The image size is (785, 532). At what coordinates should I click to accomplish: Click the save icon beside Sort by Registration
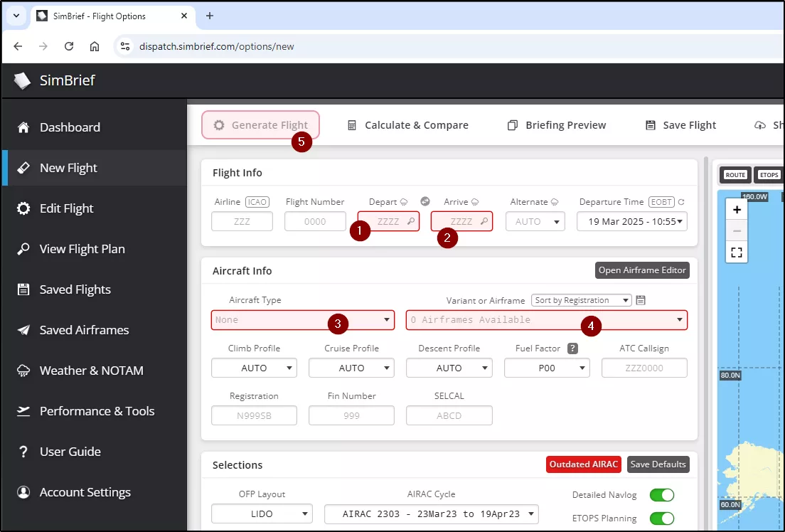[x=641, y=300]
